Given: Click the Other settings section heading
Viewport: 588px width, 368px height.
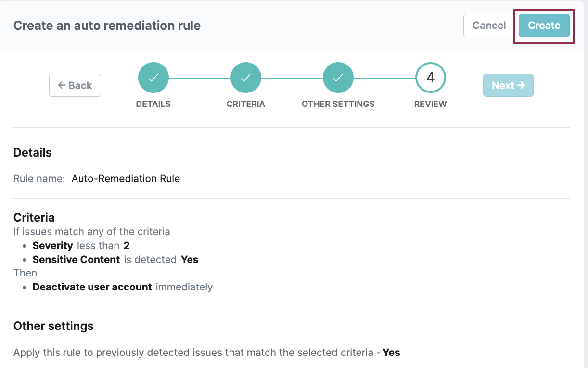Looking at the screenshot, I should click(x=53, y=326).
